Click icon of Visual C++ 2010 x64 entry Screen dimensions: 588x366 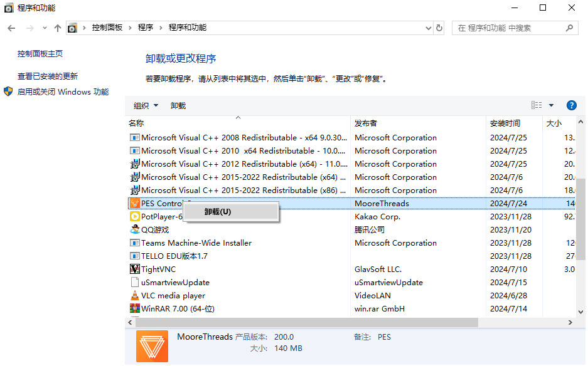click(x=135, y=150)
